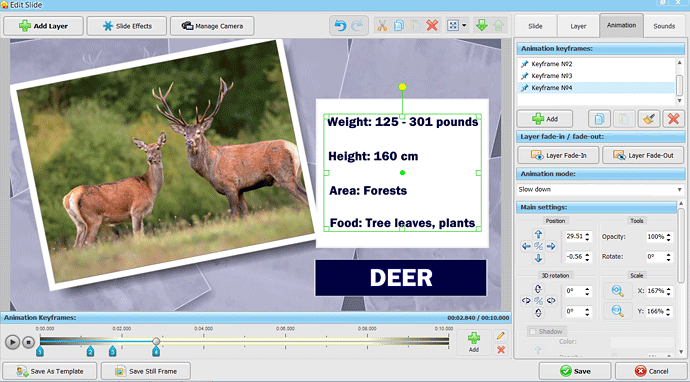The width and height of the screenshot is (690, 382).
Task: Switch to the Layer tab
Action: pos(578,26)
